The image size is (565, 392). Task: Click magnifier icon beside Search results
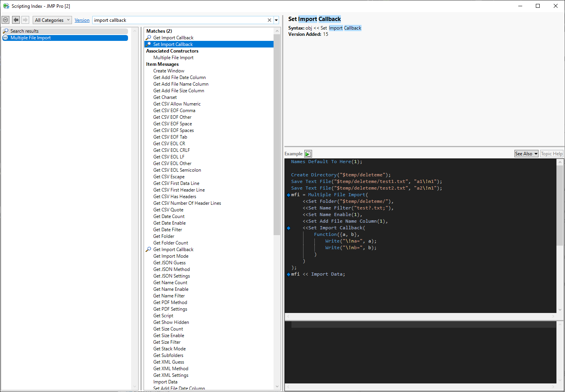coord(5,31)
